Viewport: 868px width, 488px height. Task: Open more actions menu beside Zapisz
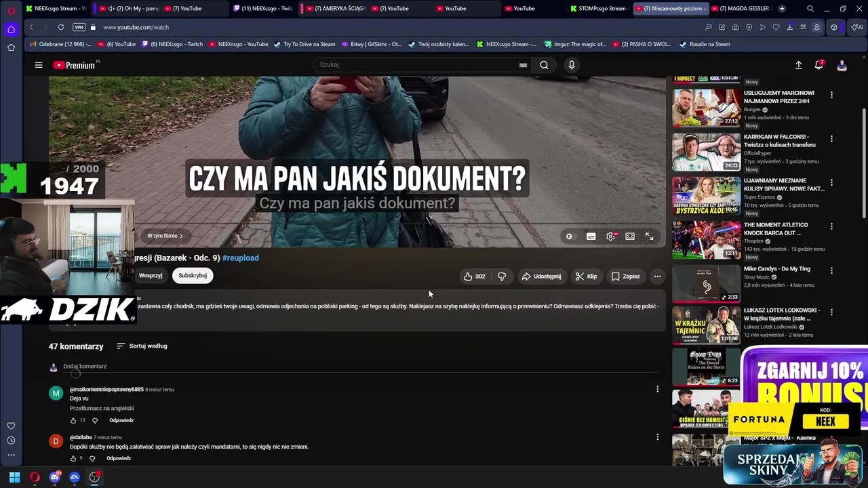tap(657, 277)
